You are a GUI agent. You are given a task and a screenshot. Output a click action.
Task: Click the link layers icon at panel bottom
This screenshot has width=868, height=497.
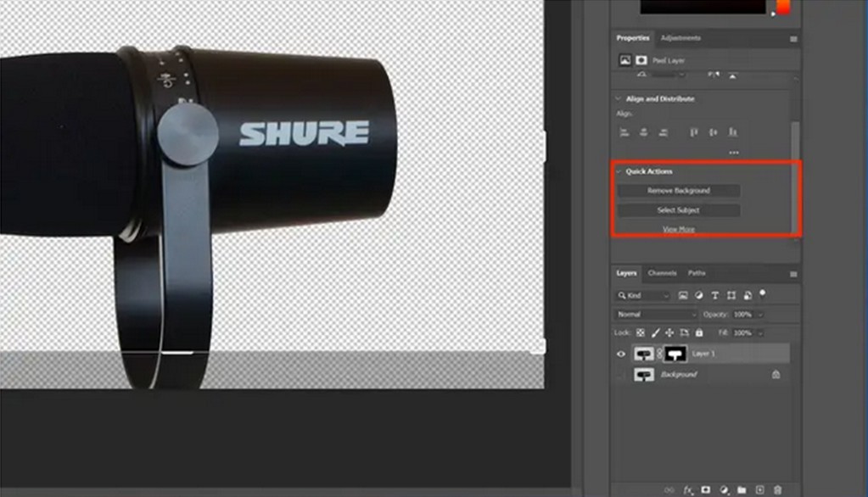click(669, 490)
